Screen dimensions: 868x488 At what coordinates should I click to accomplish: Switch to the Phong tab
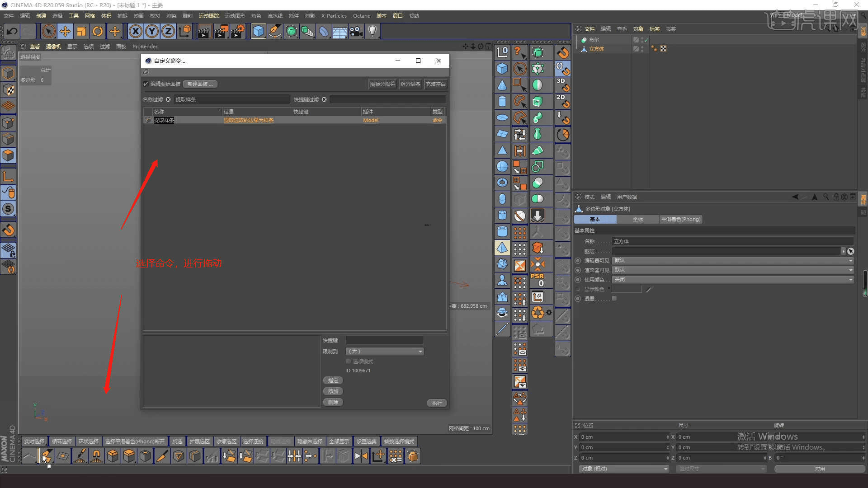point(681,220)
